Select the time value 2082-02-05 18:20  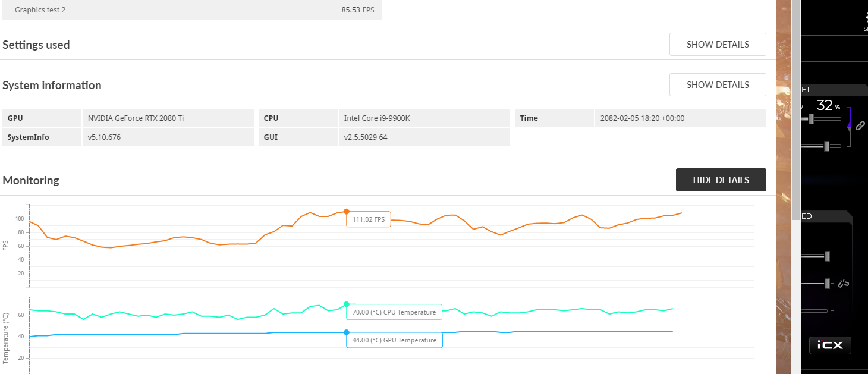(x=680, y=118)
